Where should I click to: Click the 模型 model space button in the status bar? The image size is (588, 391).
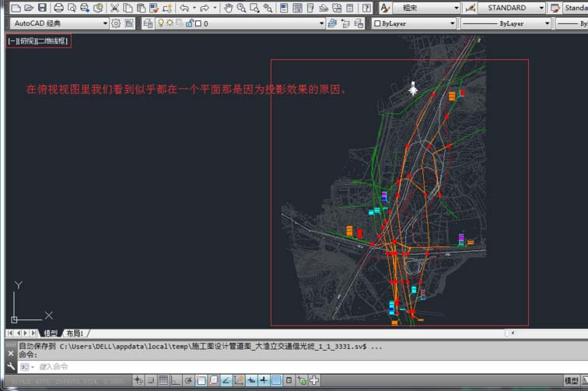click(x=572, y=380)
